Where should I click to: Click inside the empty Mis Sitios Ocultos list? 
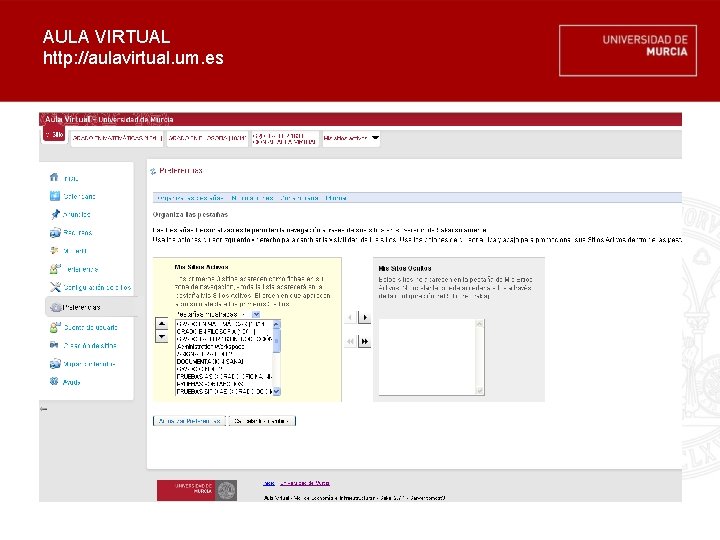[x=427, y=357]
